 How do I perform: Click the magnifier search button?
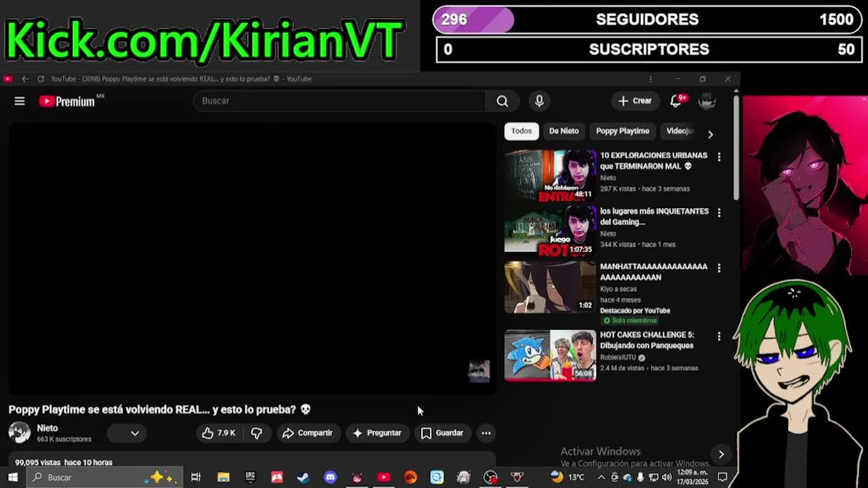502,101
